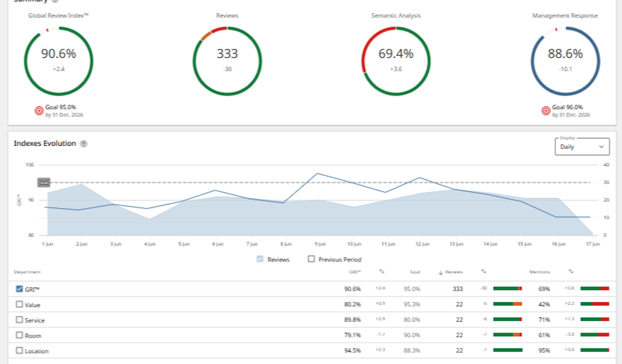Click the Reviews column sort-descending arrow

pyautogui.click(x=441, y=272)
